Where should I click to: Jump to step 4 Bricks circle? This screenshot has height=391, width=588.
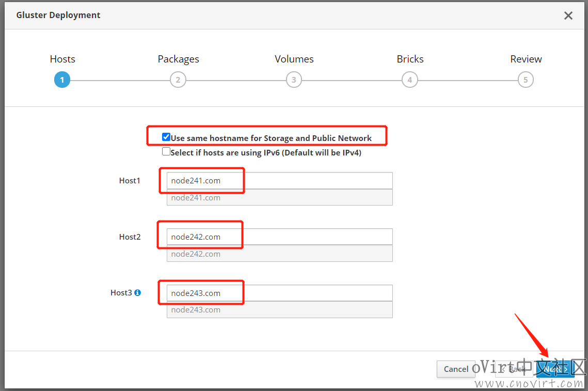click(x=410, y=80)
